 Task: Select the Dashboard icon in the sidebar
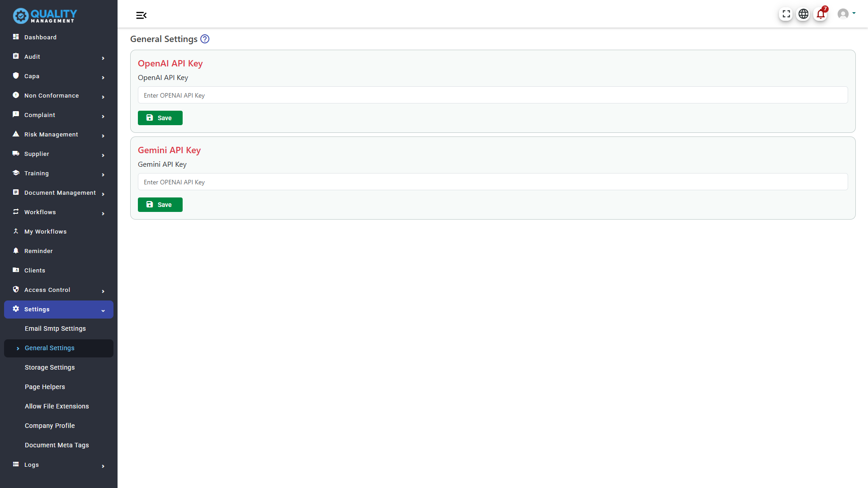16,37
